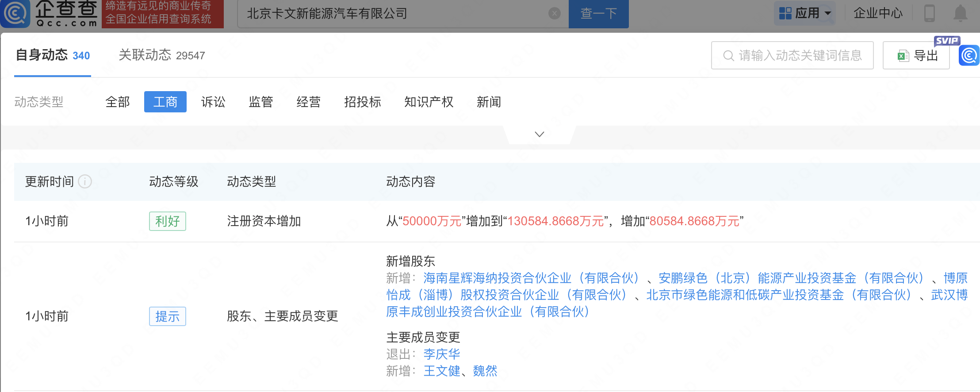Image resolution: width=980 pixels, height=392 pixels.
Task: Open 安鹏绿色（北京）能源产业投资基金 link
Action: tap(791, 278)
